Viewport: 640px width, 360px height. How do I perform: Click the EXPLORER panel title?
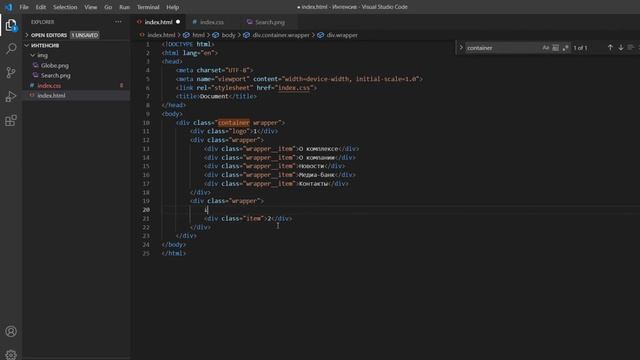click(x=42, y=22)
